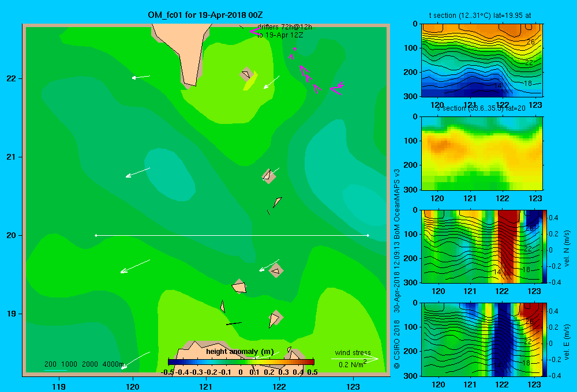Click longitude label '119' on the main map
The height and width of the screenshot is (392, 577).
[x=59, y=386]
